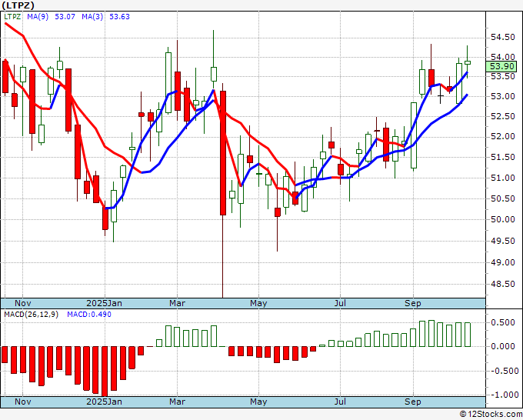Click the longest red MACD bar at 2025Jan

[x=105, y=372]
